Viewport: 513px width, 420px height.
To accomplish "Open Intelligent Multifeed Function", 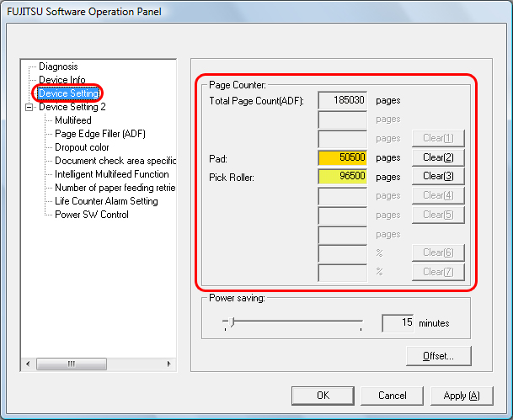I will click(112, 174).
